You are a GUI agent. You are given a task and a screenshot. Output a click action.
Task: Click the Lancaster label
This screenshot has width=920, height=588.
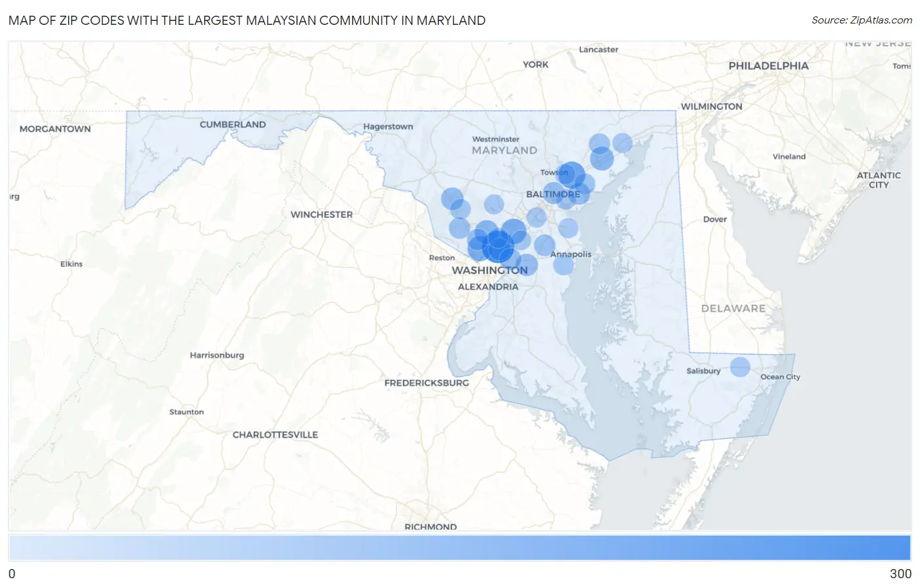pos(598,50)
